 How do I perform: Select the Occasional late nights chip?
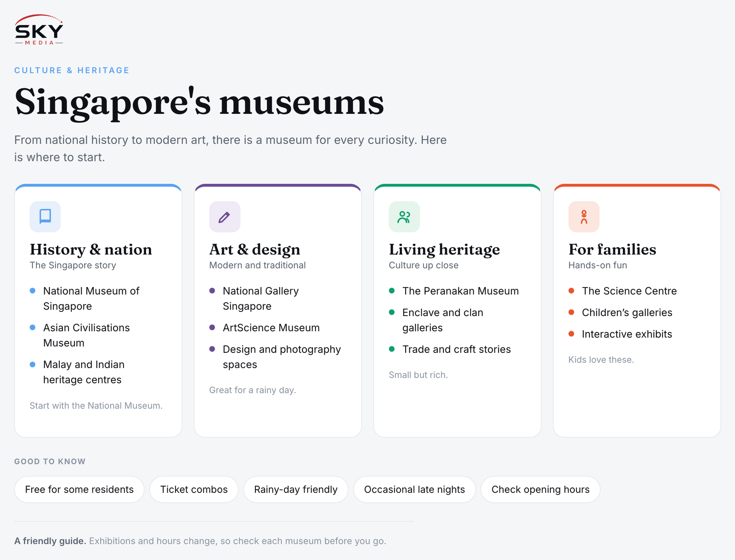(x=414, y=489)
